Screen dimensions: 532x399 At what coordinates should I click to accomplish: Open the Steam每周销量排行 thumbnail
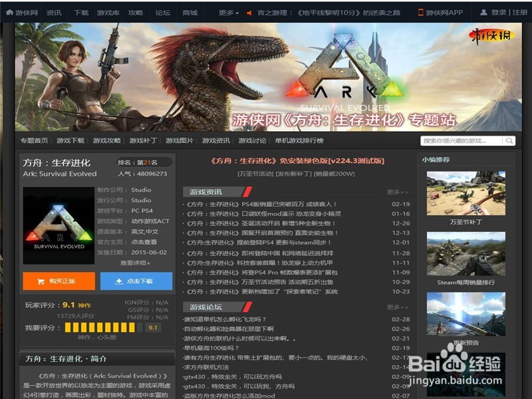pyautogui.click(x=466, y=253)
